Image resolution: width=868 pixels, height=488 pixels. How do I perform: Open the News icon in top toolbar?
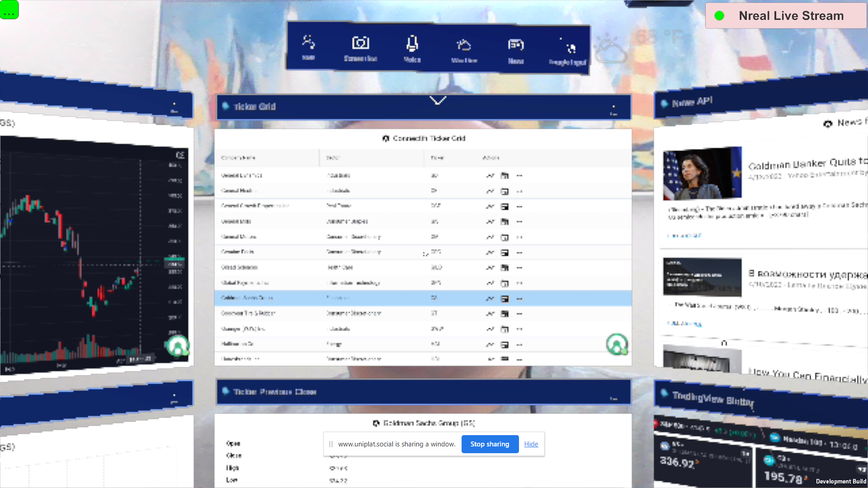[x=515, y=45]
